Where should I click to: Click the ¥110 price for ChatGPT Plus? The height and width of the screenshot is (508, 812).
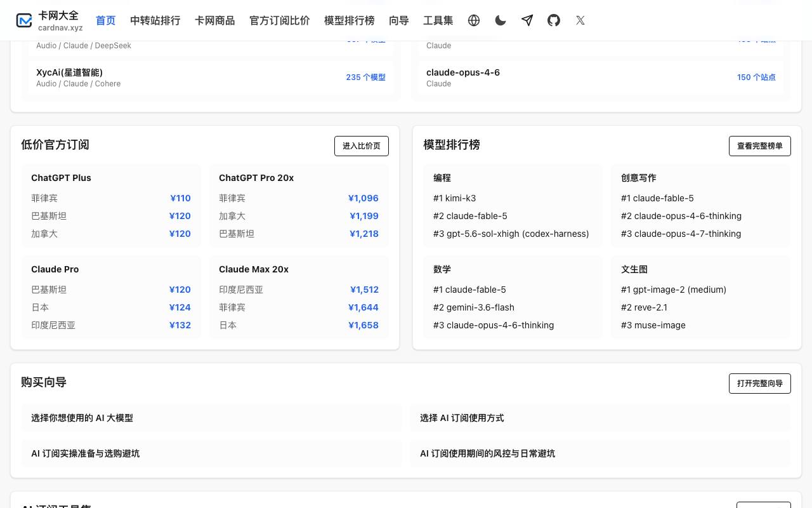coord(180,198)
